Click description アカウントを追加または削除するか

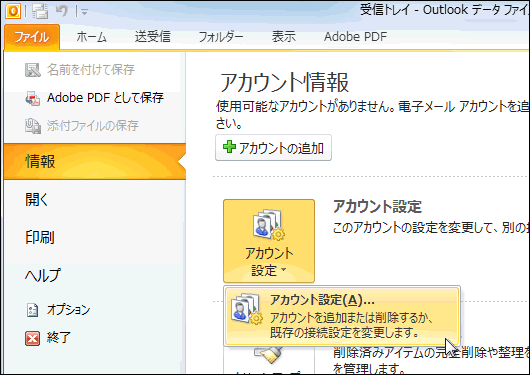(351, 318)
